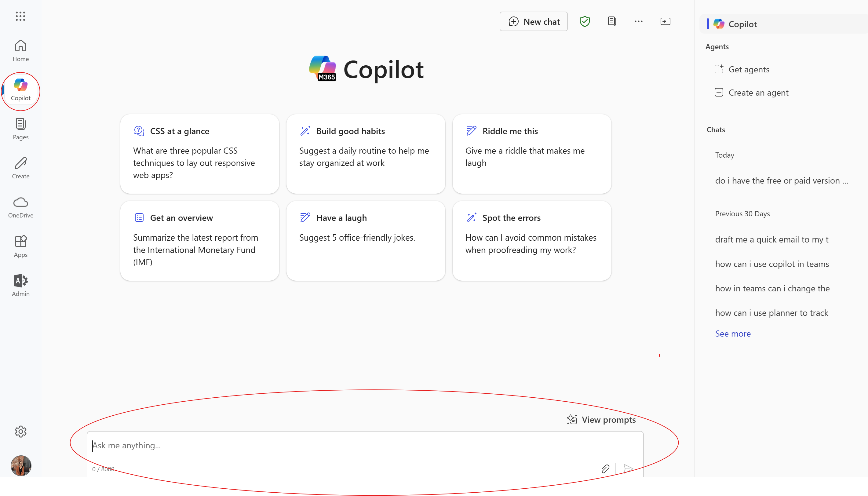
Task: Open the app launcher waffle grid
Action: (x=20, y=16)
